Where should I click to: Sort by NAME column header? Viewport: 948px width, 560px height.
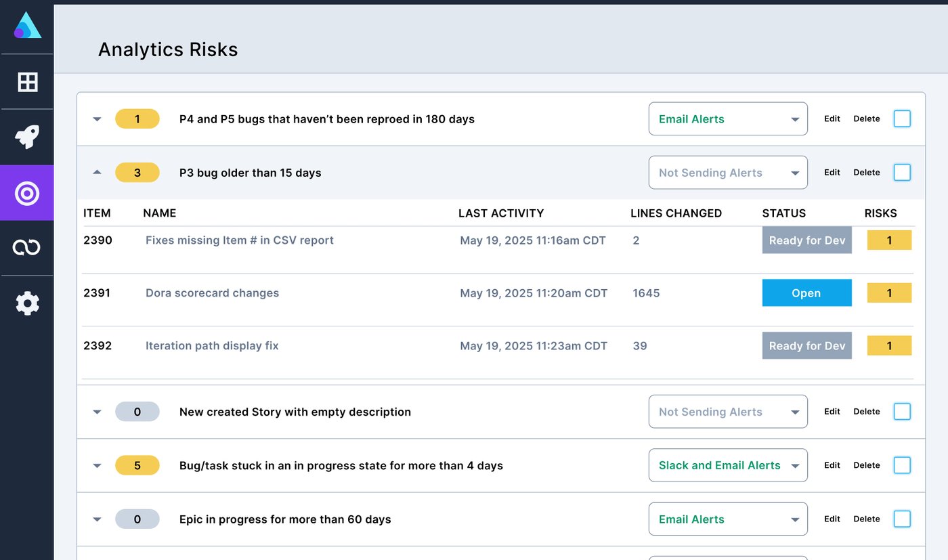coord(159,213)
